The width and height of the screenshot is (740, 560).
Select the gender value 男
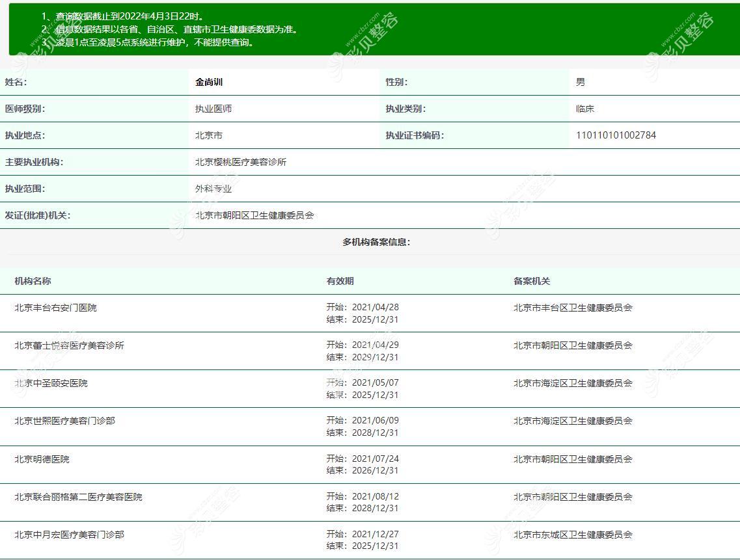coord(581,82)
